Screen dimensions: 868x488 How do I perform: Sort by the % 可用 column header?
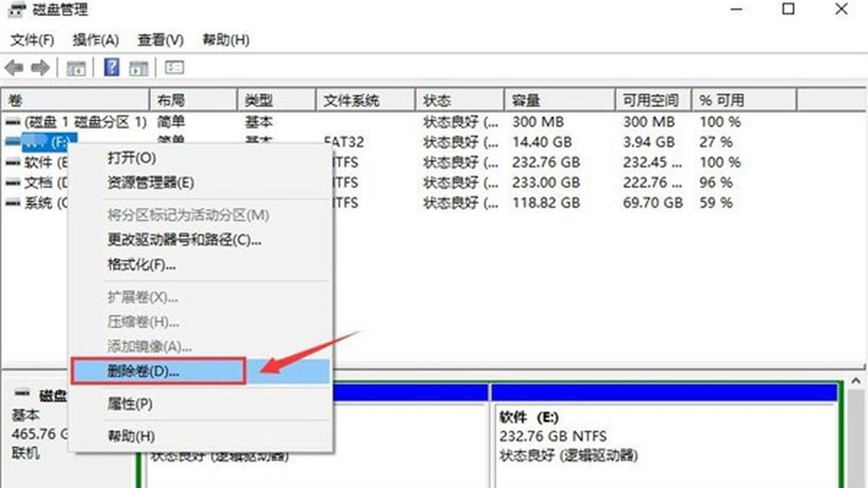click(743, 100)
